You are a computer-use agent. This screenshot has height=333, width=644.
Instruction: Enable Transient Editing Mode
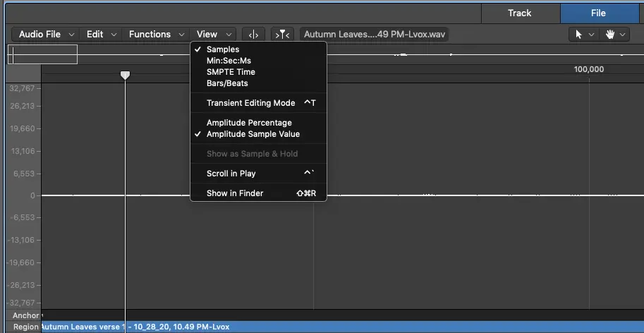[250, 103]
